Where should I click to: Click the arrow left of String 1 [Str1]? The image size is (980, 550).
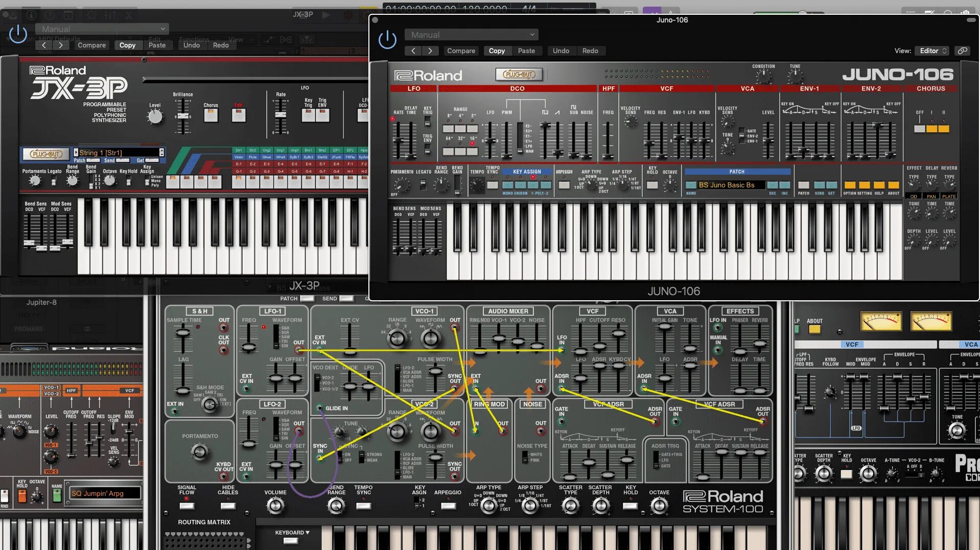coord(76,153)
